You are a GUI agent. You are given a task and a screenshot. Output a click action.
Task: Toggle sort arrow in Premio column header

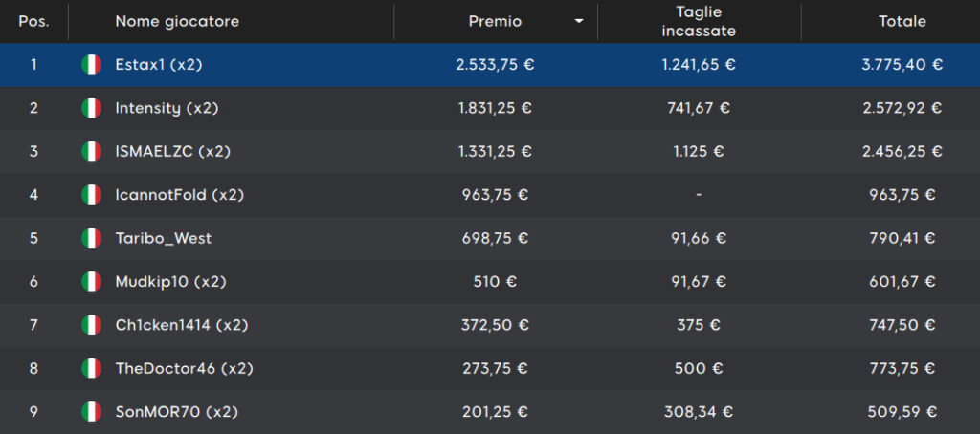579,22
